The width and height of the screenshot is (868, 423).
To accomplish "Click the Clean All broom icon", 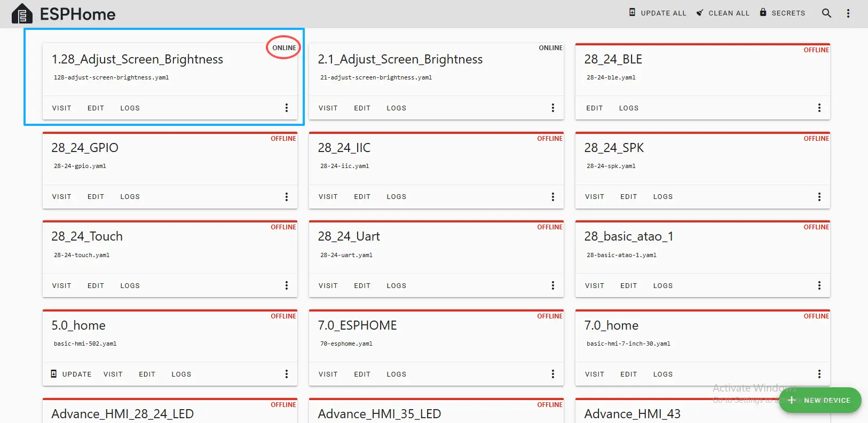I will pyautogui.click(x=700, y=13).
